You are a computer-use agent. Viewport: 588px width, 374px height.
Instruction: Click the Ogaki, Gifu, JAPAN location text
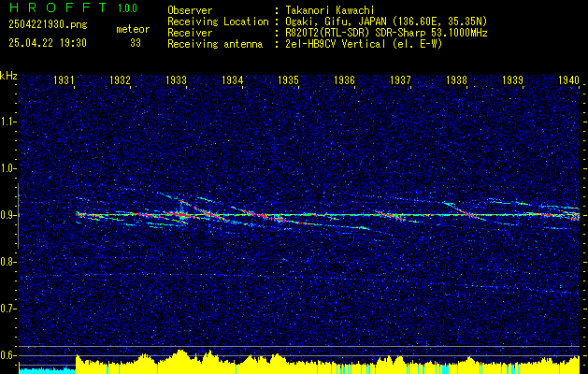[386, 22]
